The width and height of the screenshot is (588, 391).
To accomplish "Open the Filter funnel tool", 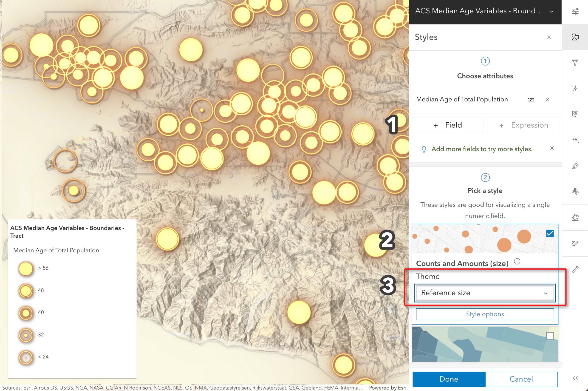I will point(575,63).
